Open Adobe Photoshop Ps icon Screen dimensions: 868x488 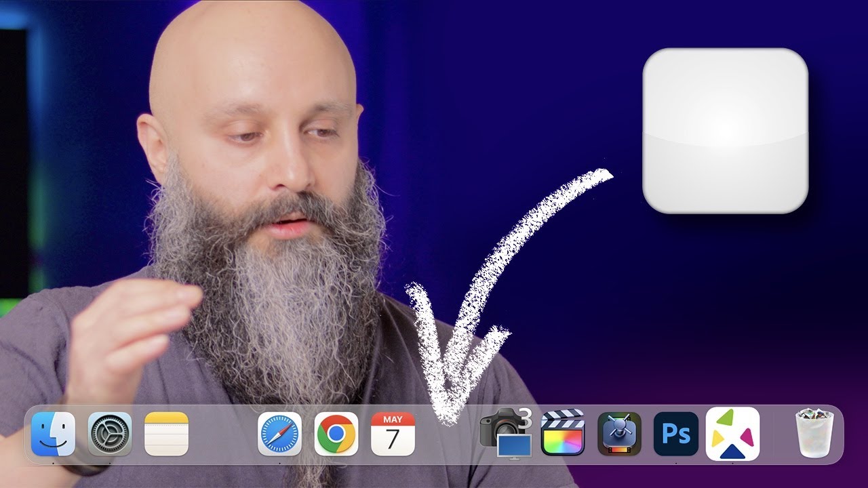coord(676,434)
